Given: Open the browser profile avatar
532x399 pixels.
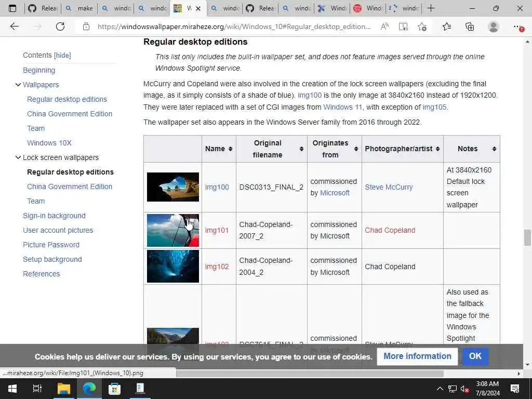Looking at the screenshot, I should click(494, 26).
